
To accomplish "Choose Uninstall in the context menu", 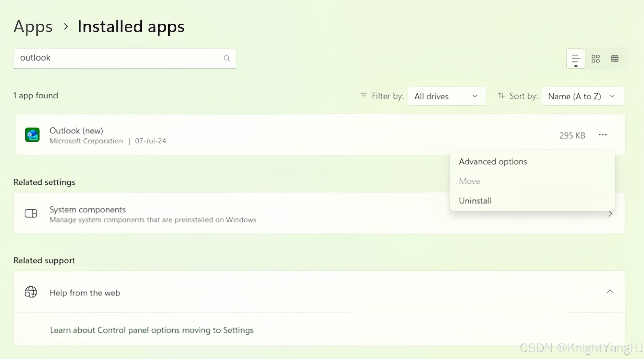I will 475,201.
